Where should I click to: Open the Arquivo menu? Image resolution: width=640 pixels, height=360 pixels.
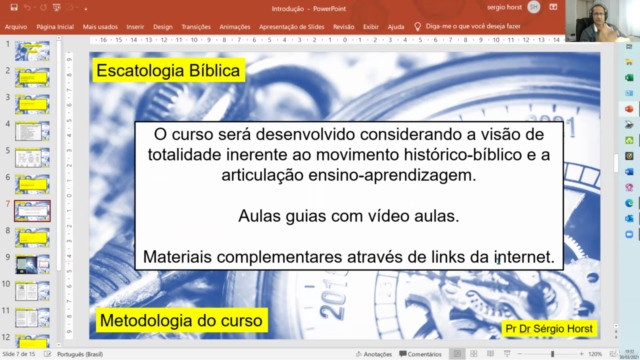coord(16,27)
